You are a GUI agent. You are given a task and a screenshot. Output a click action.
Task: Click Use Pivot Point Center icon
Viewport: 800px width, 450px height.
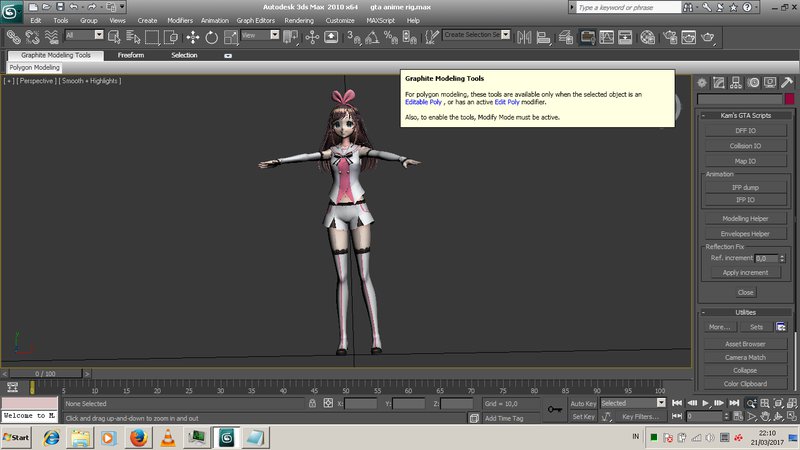pos(290,37)
